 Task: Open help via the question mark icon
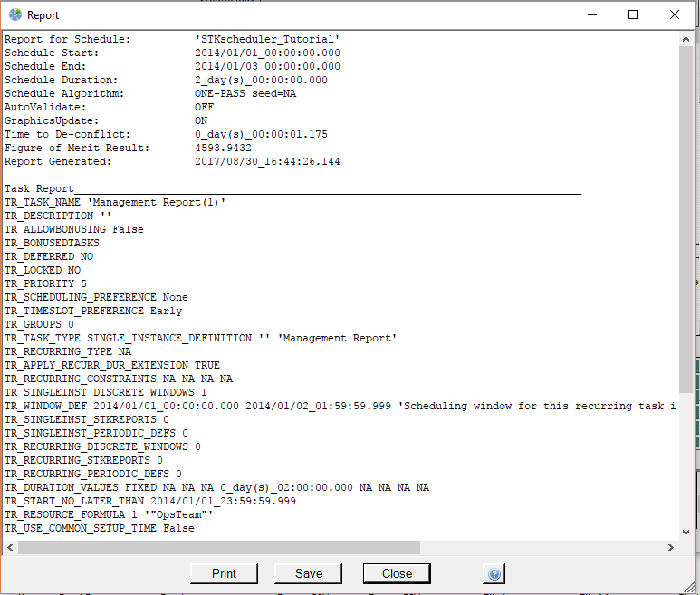click(x=494, y=574)
